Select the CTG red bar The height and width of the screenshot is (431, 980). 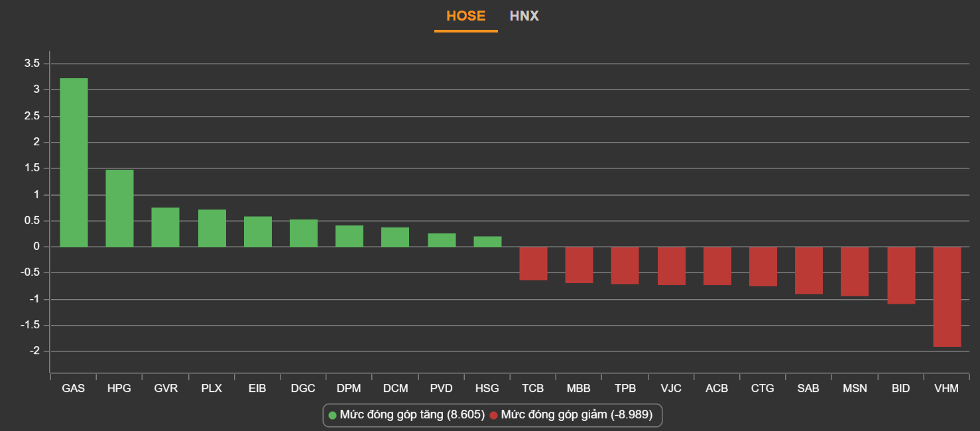[763, 267]
